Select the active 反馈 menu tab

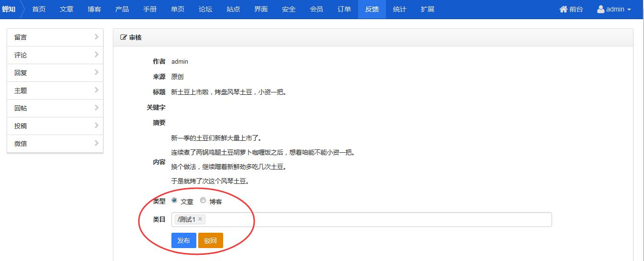click(x=372, y=9)
